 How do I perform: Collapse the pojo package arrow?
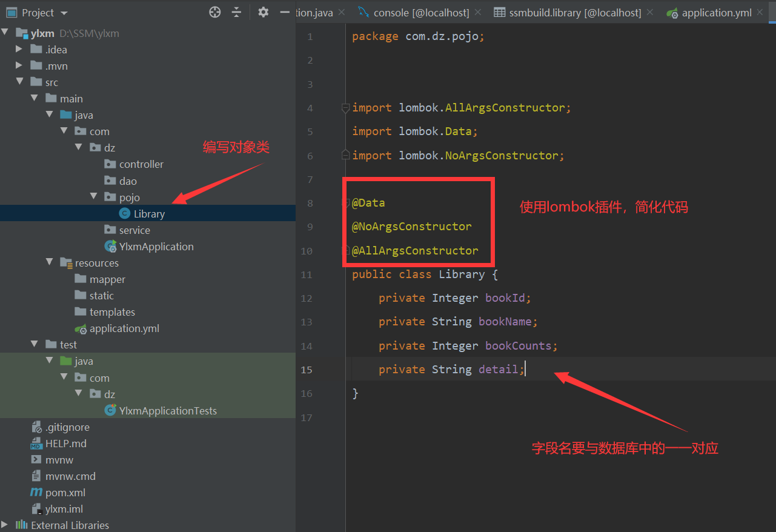tap(94, 196)
